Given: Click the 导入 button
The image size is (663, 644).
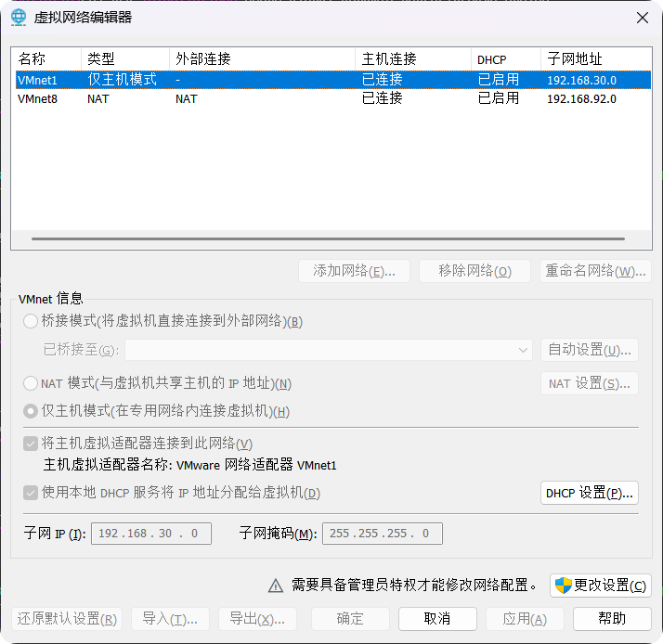Looking at the screenshot, I should [x=170, y=619].
